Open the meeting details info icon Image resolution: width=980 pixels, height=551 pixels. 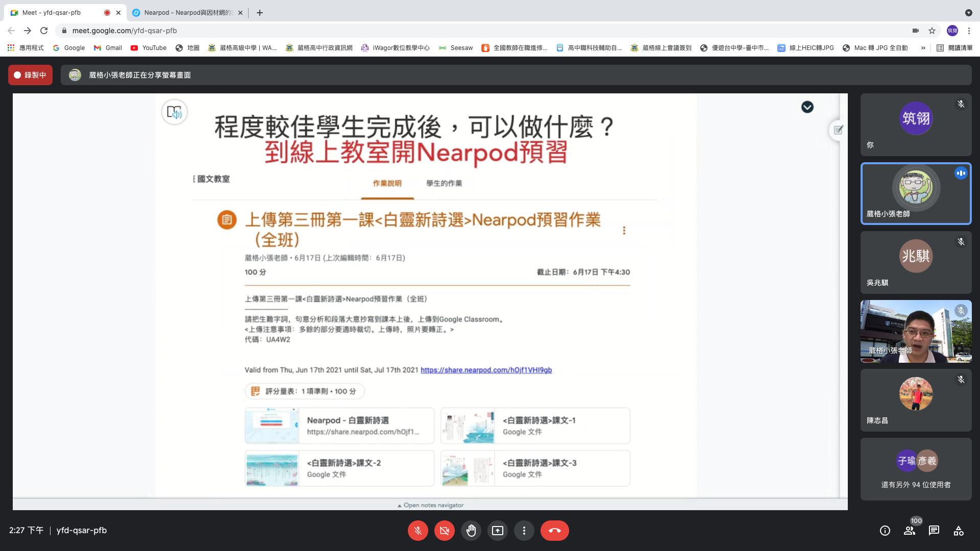coord(885,531)
